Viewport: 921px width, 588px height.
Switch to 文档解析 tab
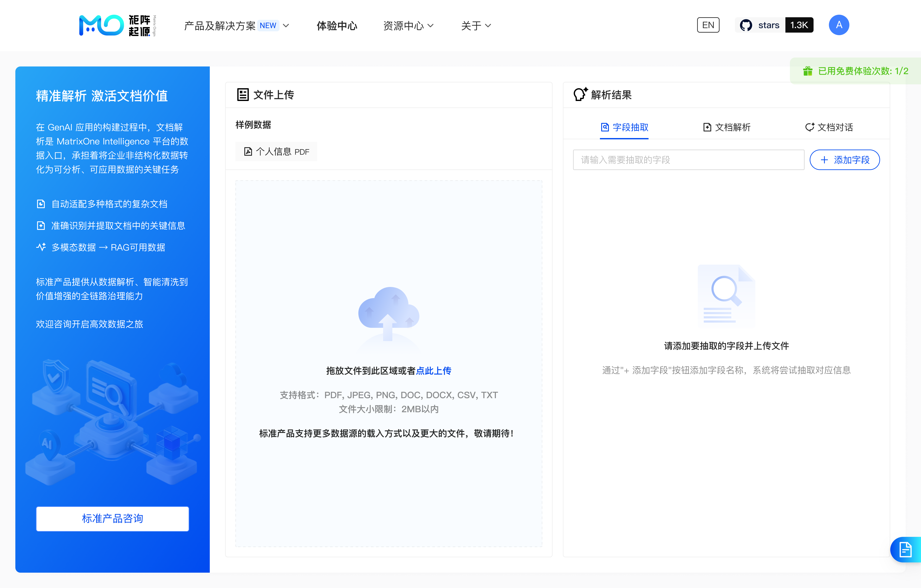(x=727, y=127)
